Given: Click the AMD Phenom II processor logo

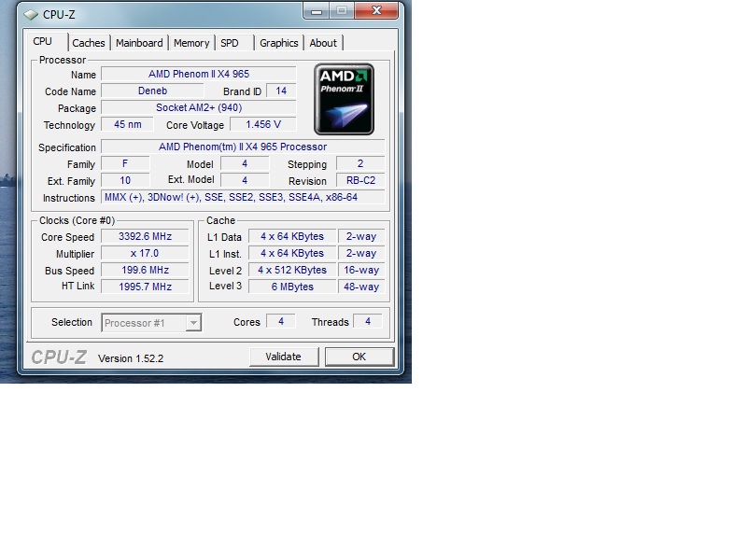Looking at the screenshot, I should tap(344, 100).
